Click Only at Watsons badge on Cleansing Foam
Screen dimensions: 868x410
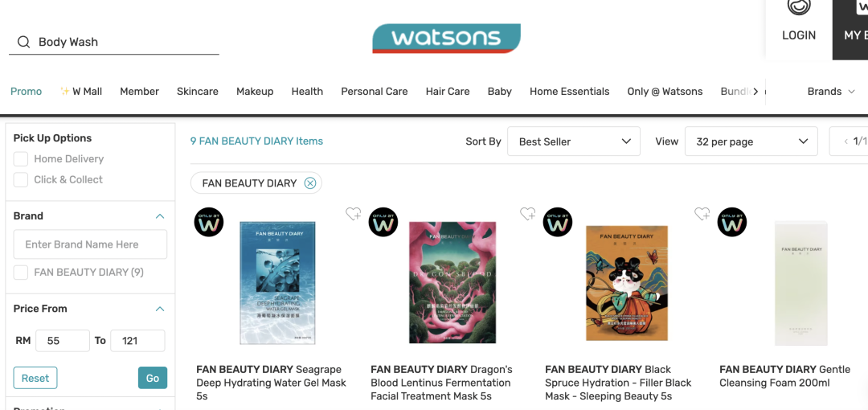pos(732,222)
